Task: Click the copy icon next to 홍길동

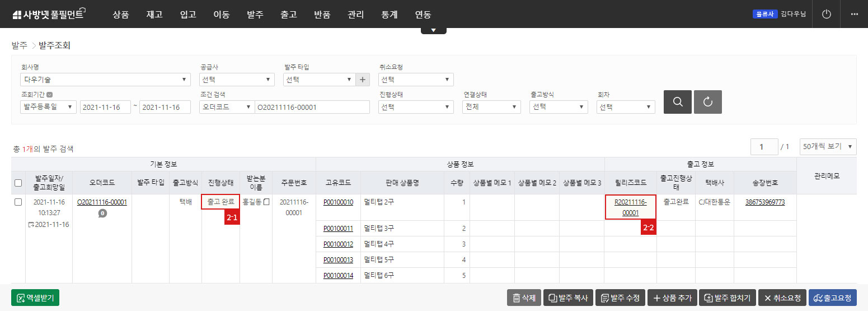Action: pyautogui.click(x=266, y=202)
